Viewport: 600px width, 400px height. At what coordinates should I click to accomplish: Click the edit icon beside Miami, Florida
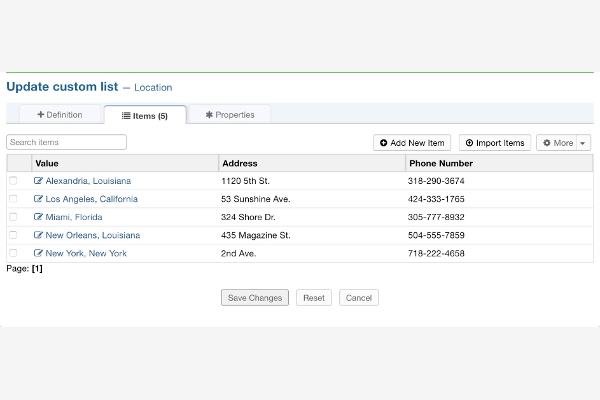pos(39,217)
